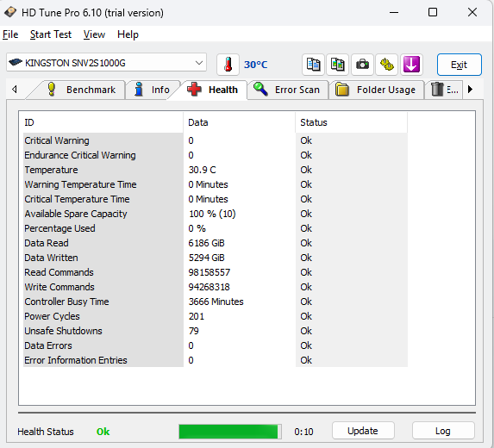Show previous tabs with left arrow

14,90
